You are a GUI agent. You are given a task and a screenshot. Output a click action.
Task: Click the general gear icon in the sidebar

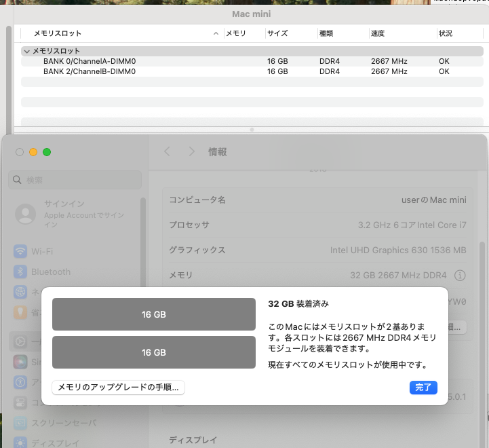(x=20, y=342)
